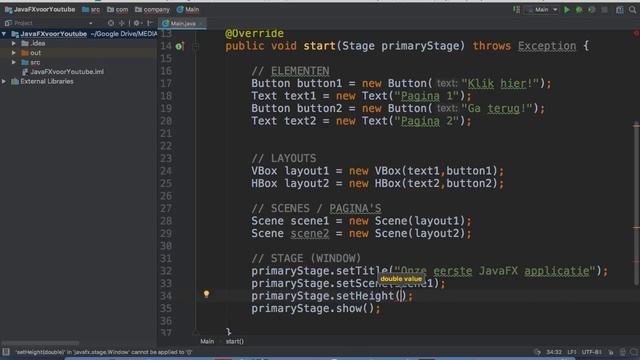Screen dimensions: 640x360
Task: Click start() in bottom editor breadcrumb
Action: tap(235, 341)
